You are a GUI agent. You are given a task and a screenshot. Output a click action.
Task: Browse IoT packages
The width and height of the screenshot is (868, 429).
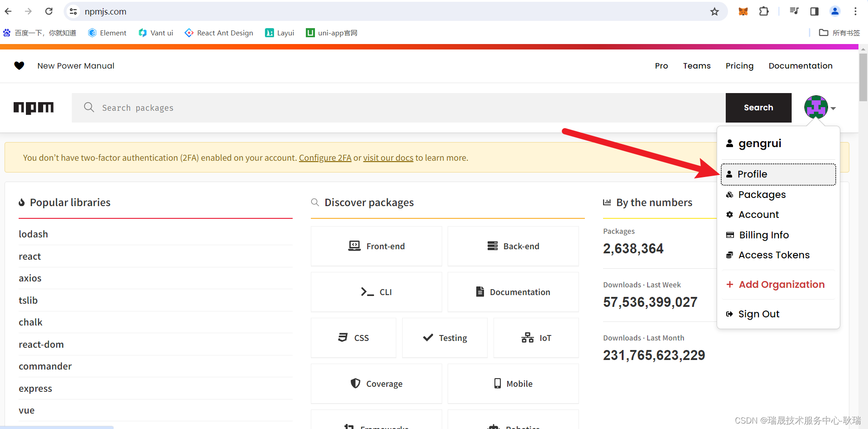(536, 338)
